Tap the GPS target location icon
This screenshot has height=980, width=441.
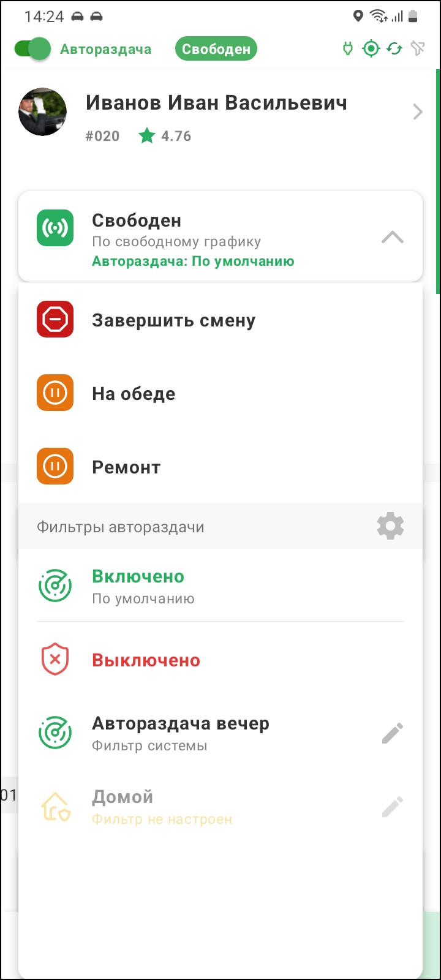coord(371,48)
